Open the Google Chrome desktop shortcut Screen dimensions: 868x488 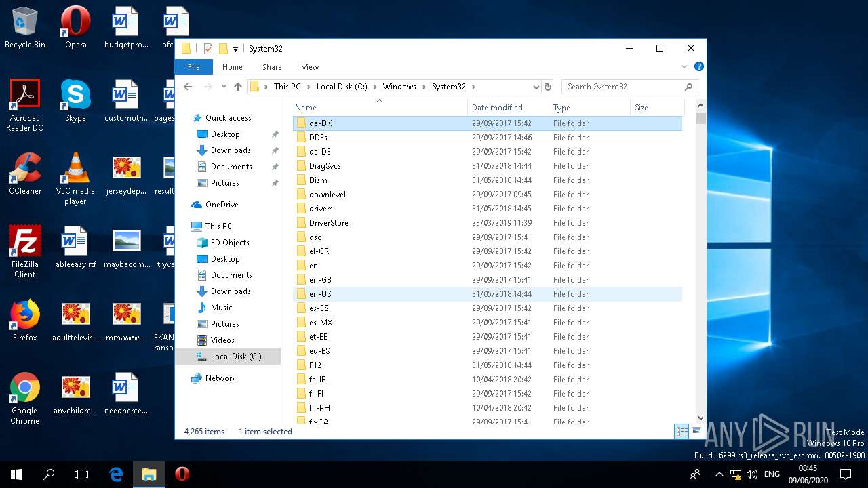pyautogui.click(x=25, y=398)
